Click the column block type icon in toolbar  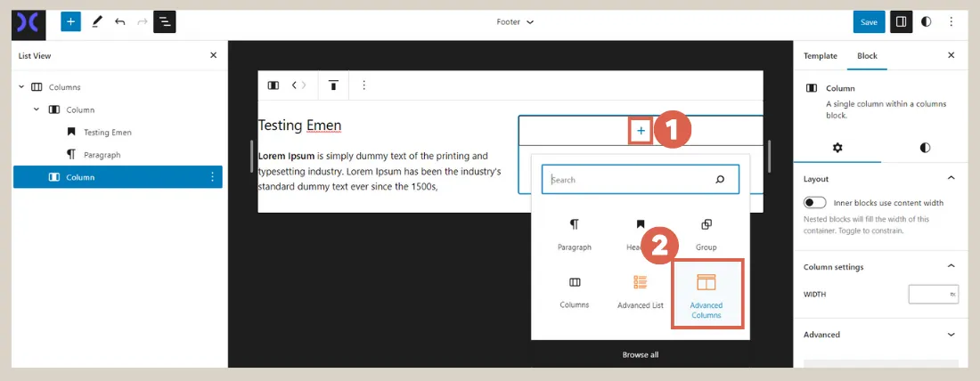[x=274, y=85]
